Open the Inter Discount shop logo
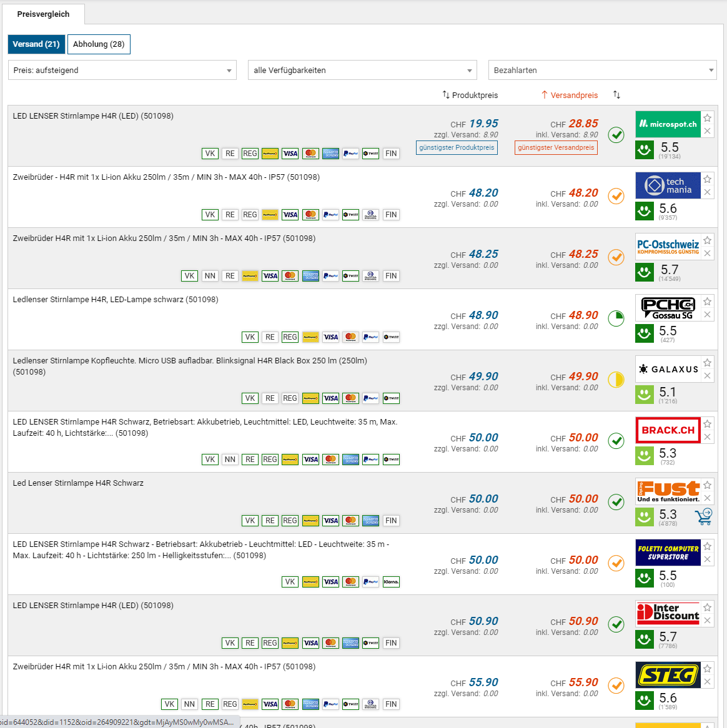 pyautogui.click(x=668, y=614)
